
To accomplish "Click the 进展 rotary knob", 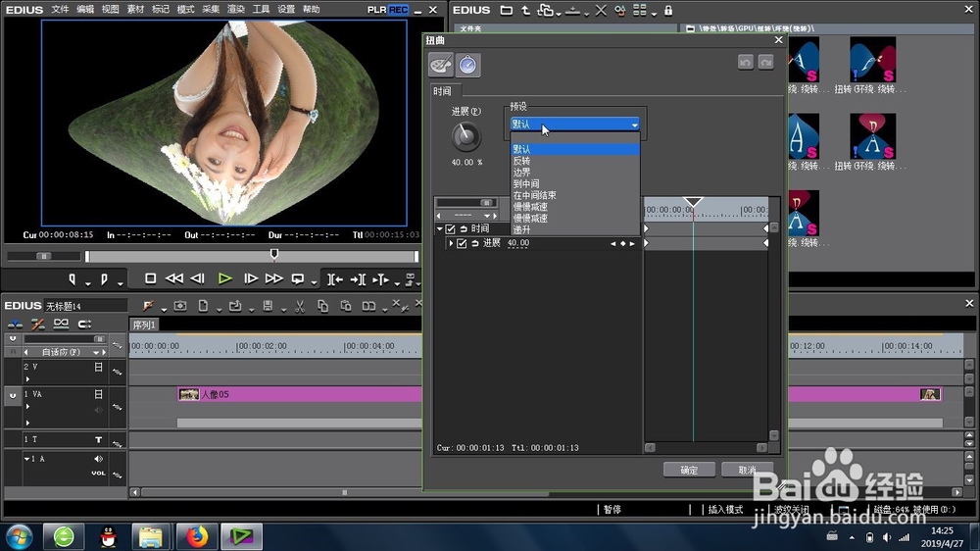I will (x=465, y=137).
